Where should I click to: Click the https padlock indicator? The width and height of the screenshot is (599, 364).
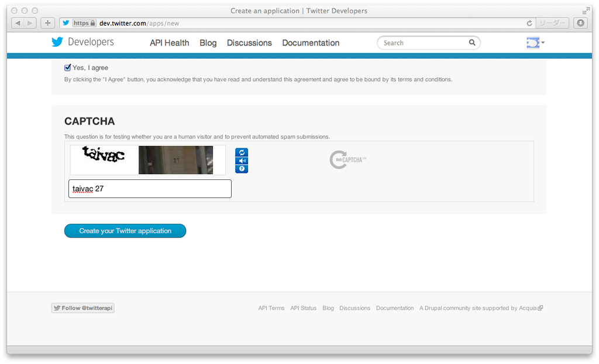pos(84,23)
